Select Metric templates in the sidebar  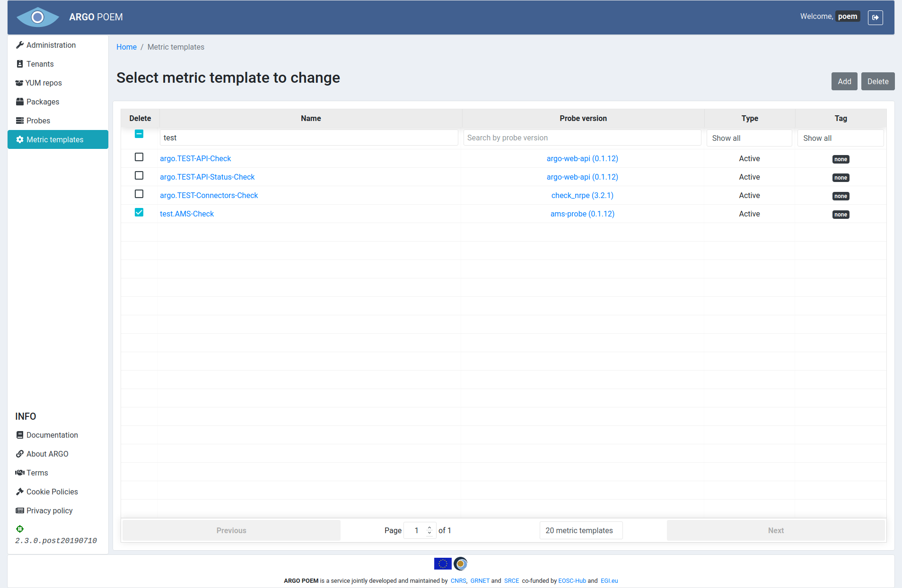tap(58, 139)
